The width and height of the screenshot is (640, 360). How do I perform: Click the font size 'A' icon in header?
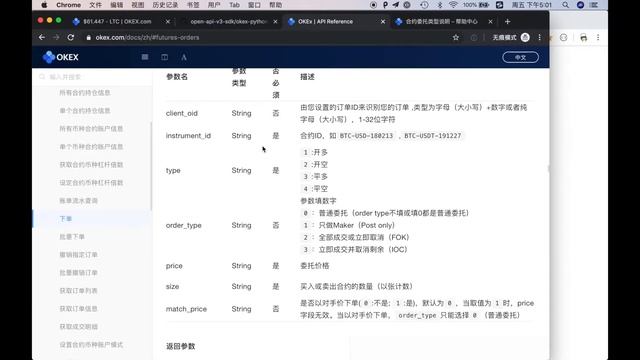click(x=184, y=57)
